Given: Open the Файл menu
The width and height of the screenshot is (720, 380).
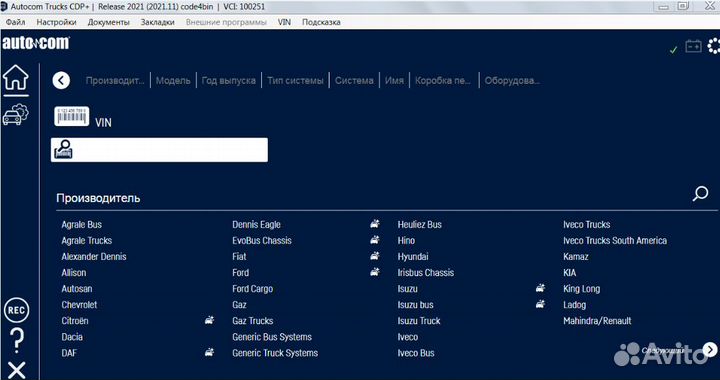Looking at the screenshot, I should (16, 22).
